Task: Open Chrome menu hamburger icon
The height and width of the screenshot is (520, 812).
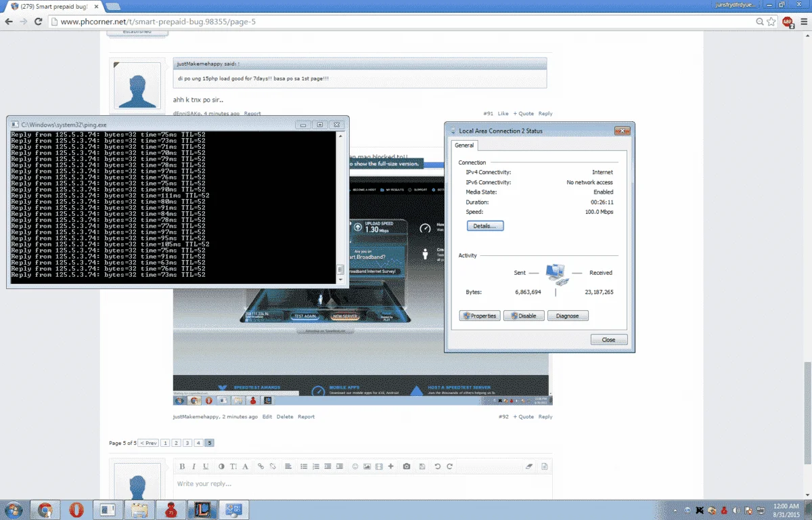Action: click(x=803, y=22)
